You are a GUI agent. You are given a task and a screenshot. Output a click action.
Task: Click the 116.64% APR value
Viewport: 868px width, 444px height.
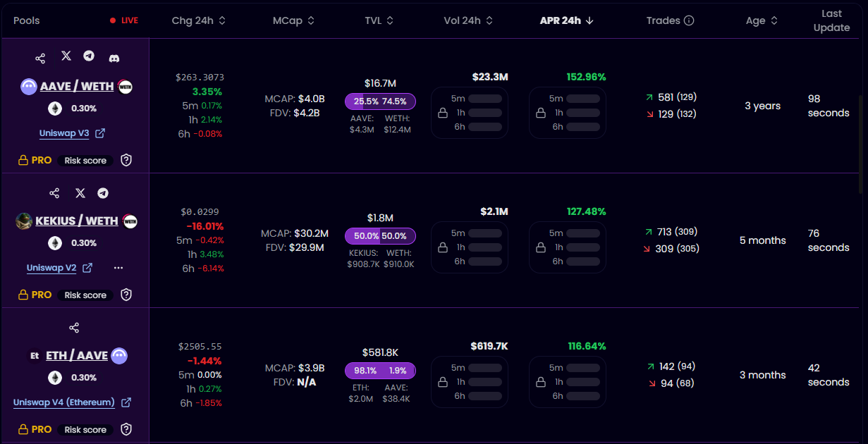(587, 346)
